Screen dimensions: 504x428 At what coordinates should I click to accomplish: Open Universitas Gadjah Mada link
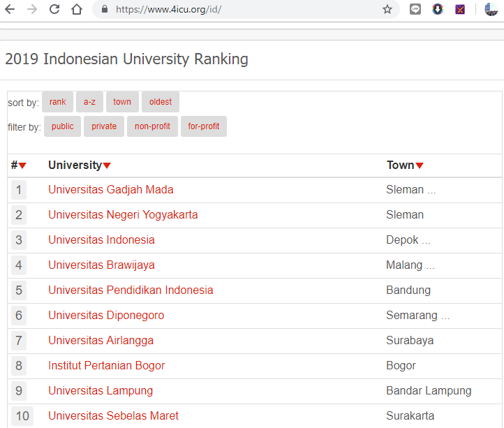click(110, 190)
